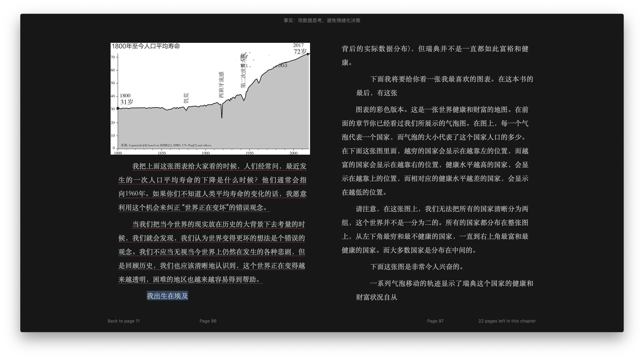Click the '2017 72岁' label in the chart

(300, 49)
